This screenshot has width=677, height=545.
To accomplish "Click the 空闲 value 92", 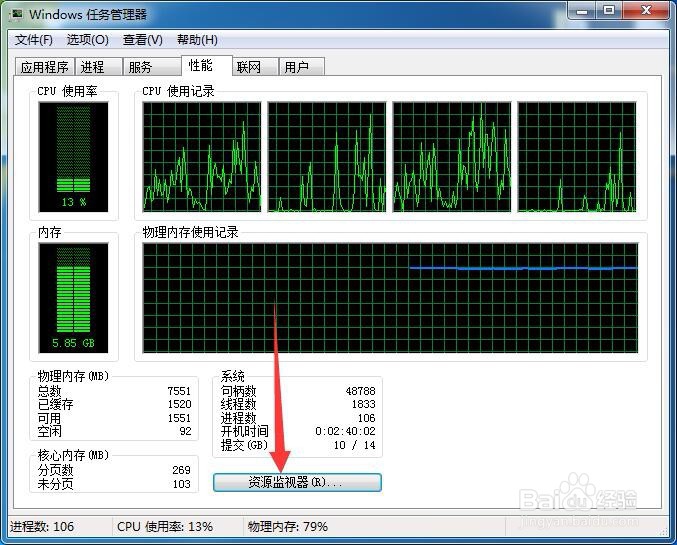I will [185, 431].
